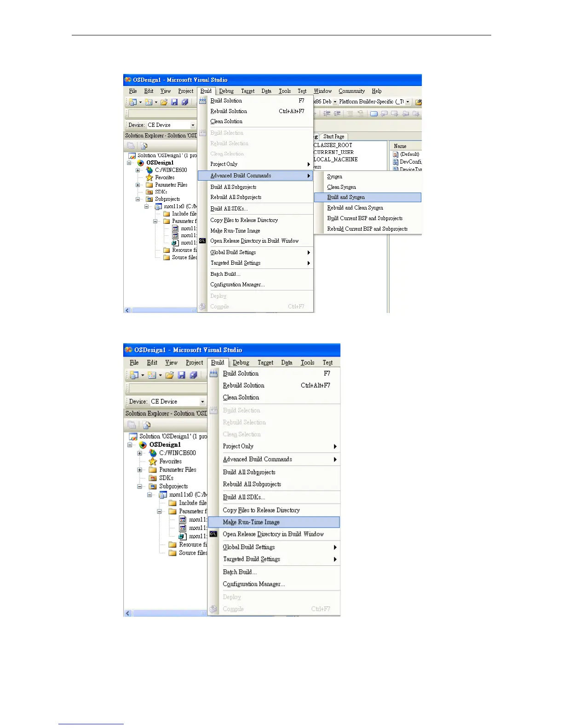The height and width of the screenshot is (728, 563).
Task: Click bookmark toggle icon in upper toolbar
Action: pos(373,114)
